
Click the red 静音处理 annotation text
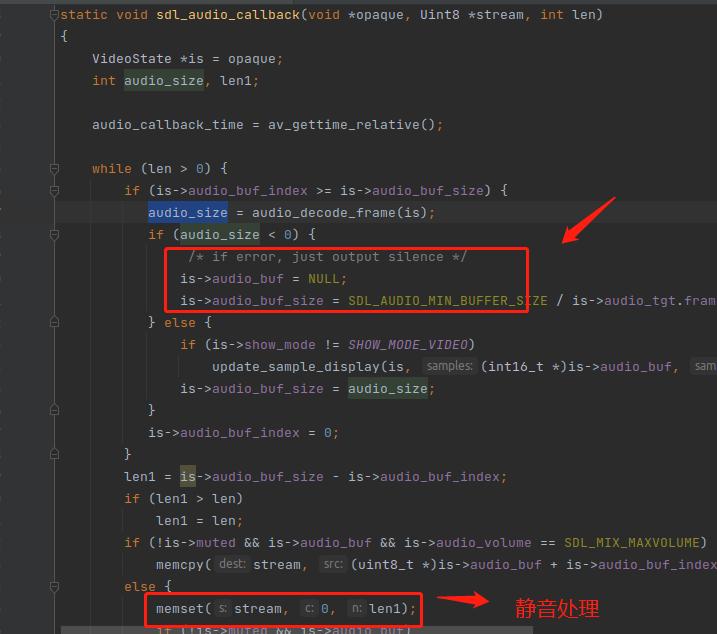click(557, 608)
